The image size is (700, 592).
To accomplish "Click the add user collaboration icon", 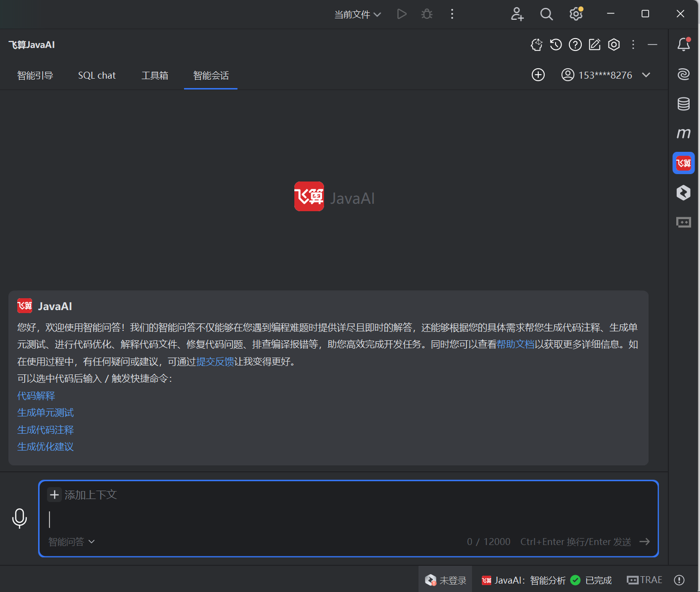I will click(517, 14).
